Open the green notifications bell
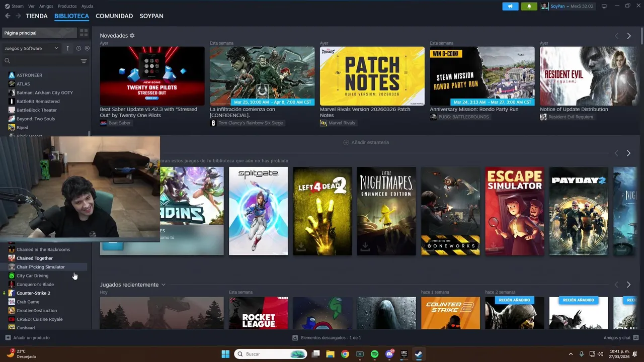644x362 pixels. [x=529, y=6]
